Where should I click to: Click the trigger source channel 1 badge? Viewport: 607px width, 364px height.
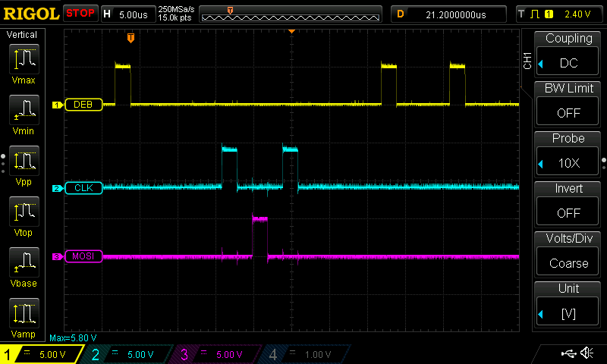549,14
